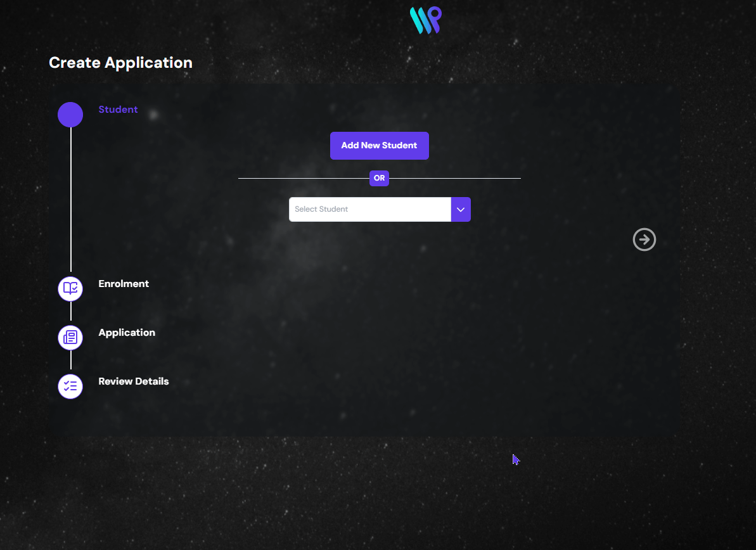Select the Student step label

tap(118, 110)
